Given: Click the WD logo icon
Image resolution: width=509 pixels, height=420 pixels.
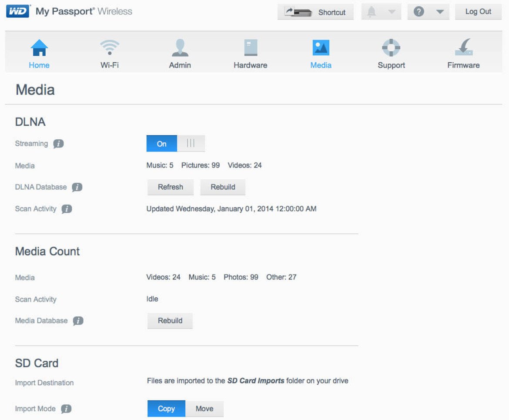Looking at the screenshot, I should click(18, 11).
